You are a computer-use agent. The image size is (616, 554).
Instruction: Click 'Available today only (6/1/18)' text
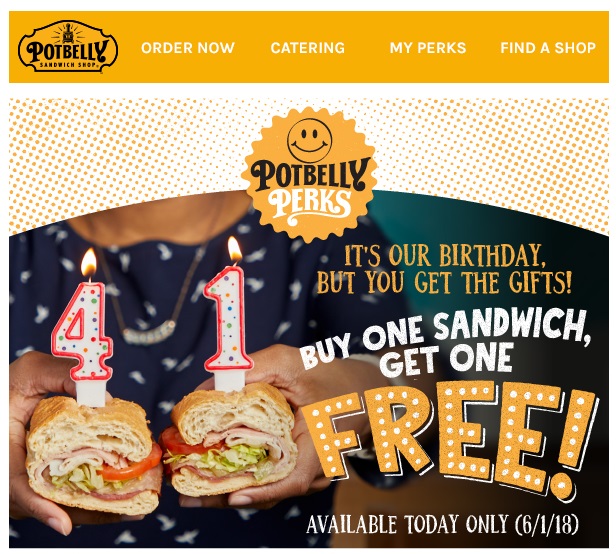click(442, 524)
